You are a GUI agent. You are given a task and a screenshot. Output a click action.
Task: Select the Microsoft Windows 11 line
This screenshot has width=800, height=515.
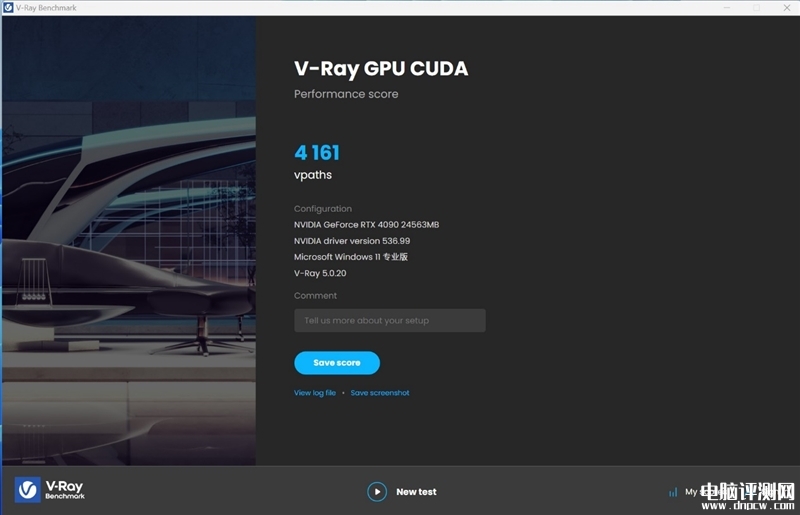pyautogui.click(x=351, y=257)
